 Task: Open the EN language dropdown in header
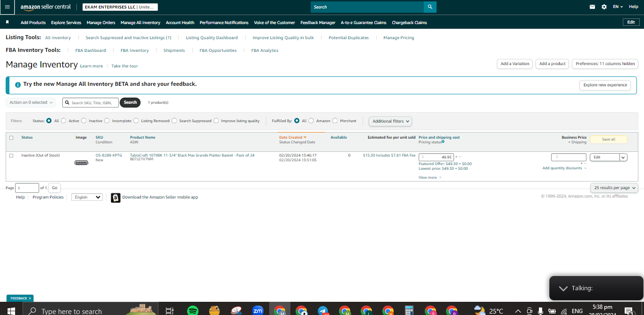[x=618, y=7]
